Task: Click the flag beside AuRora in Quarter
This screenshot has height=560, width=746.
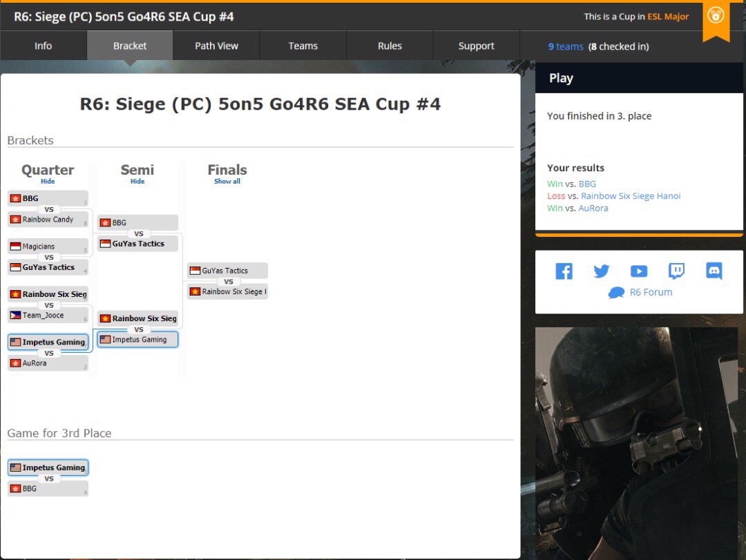Action: click(x=15, y=363)
